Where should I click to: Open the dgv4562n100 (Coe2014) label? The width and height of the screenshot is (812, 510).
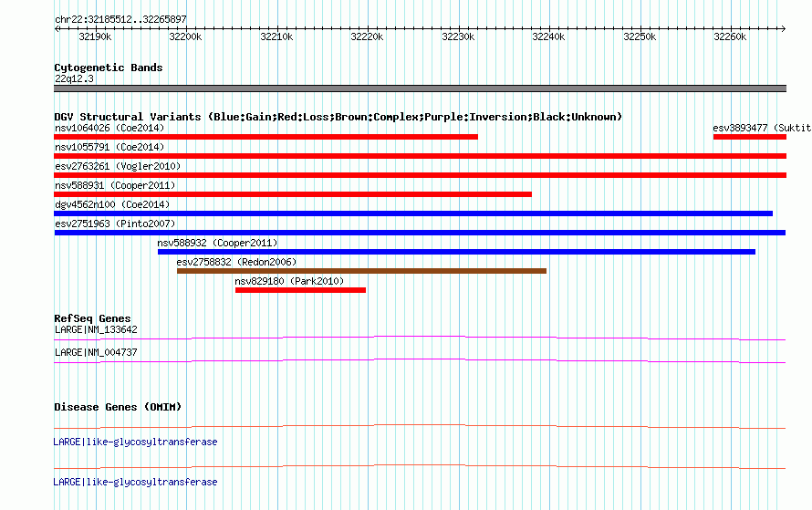[112, 204]
